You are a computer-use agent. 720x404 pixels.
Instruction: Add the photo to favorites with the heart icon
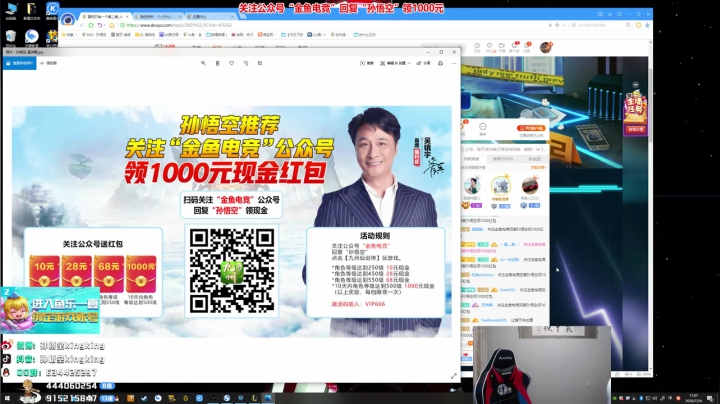231,63
